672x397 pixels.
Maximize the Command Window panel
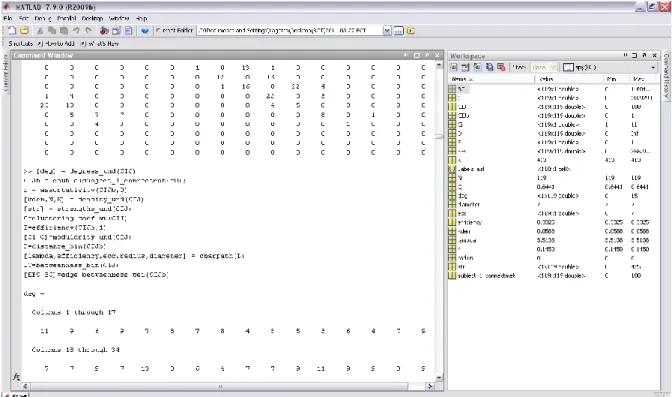pos(417,55)
